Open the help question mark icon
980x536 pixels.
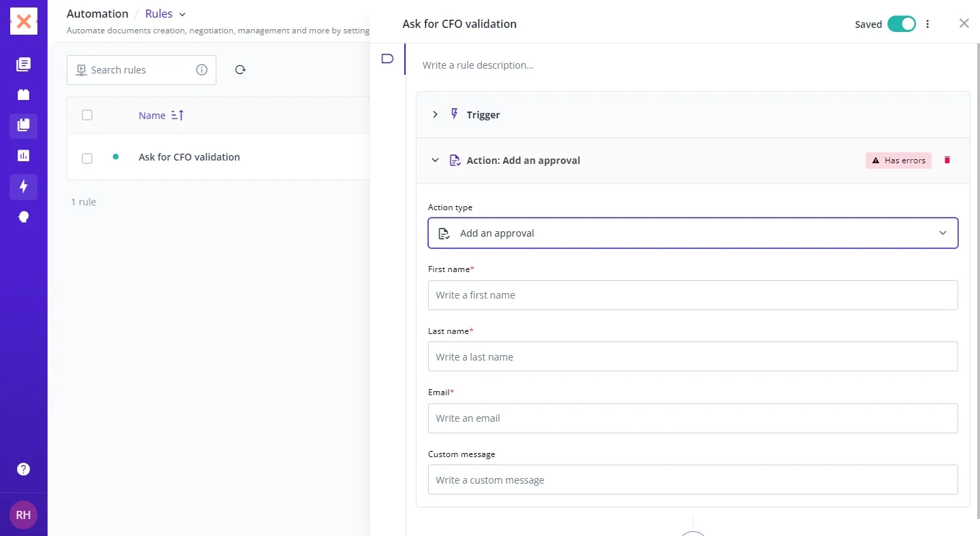(23, 469)
